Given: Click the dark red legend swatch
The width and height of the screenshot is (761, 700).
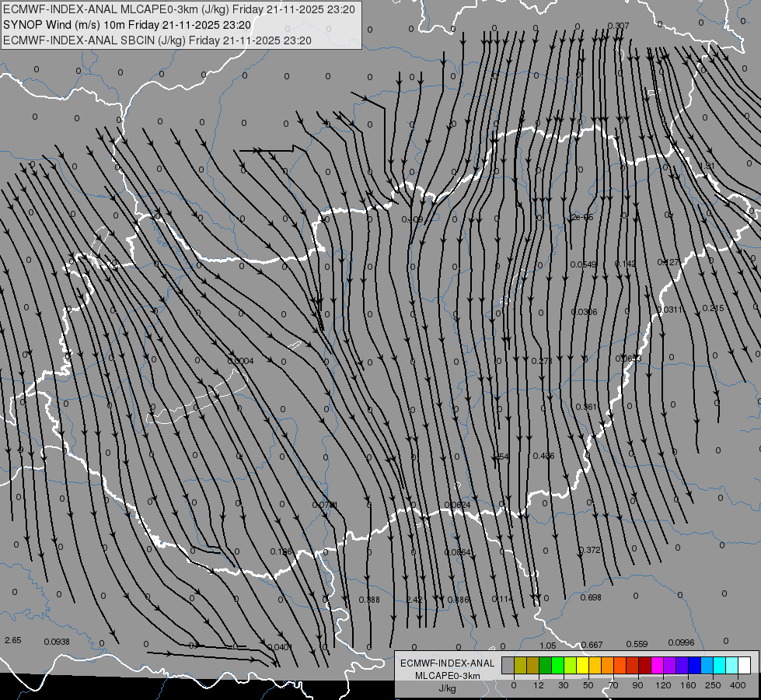Looking at the screenshot, I should tap(644, 666).
